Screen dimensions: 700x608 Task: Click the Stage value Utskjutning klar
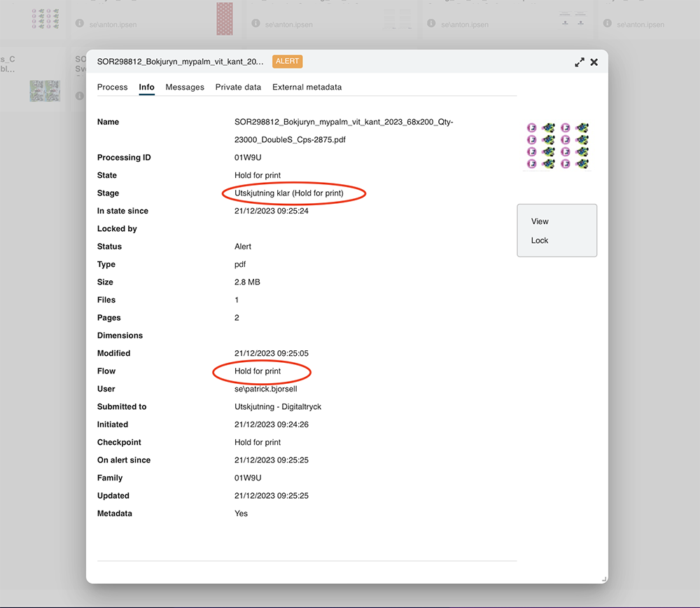tap(288, 193)
